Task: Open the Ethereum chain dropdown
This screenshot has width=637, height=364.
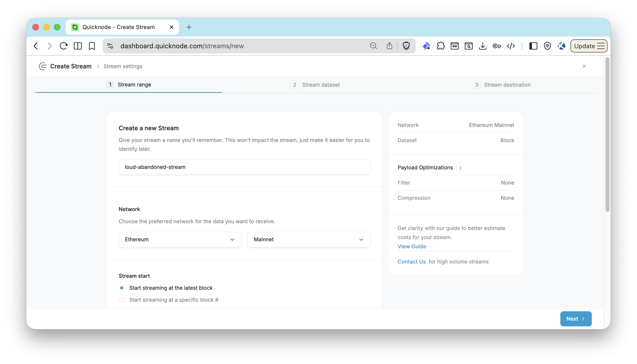Action: pos(180,239)
